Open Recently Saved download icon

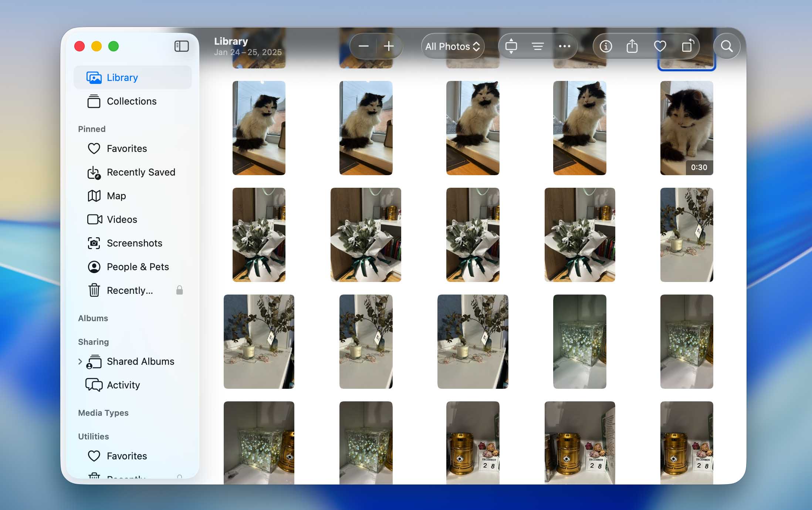[x=94, y=172]
